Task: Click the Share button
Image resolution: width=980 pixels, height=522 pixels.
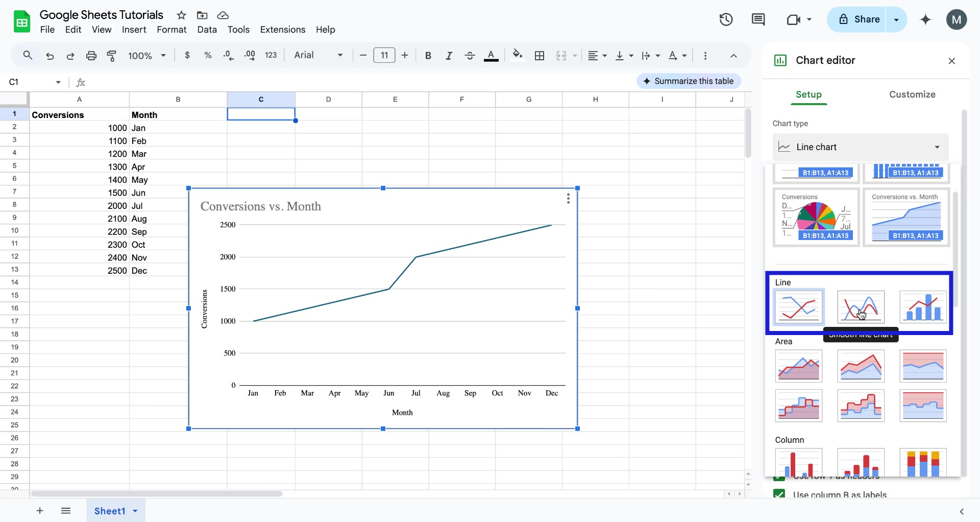Action: 867,19
